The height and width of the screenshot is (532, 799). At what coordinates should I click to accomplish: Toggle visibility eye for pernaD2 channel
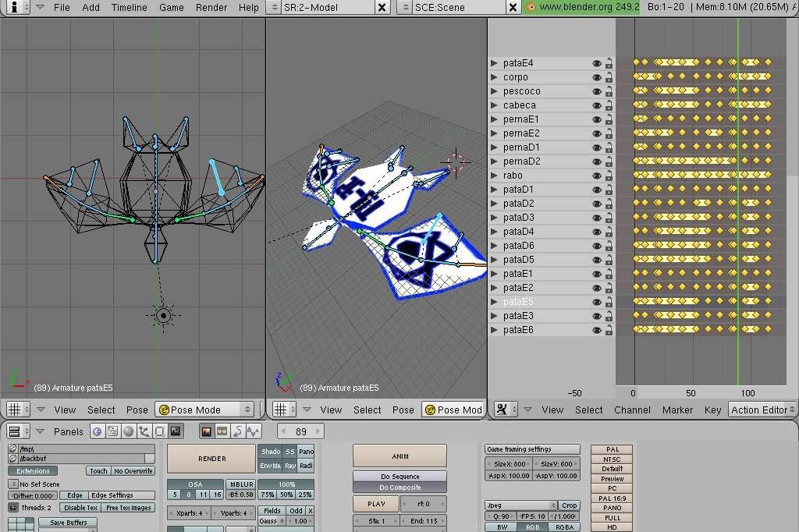[x=597, y=162]
